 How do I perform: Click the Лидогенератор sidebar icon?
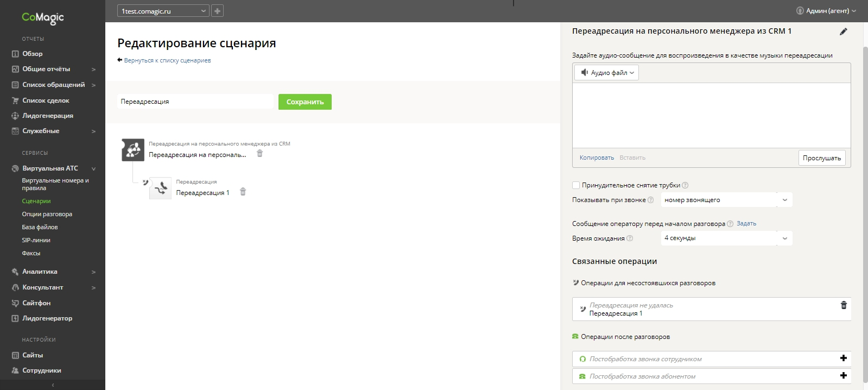pyautogui.click(x=15, y=318)
